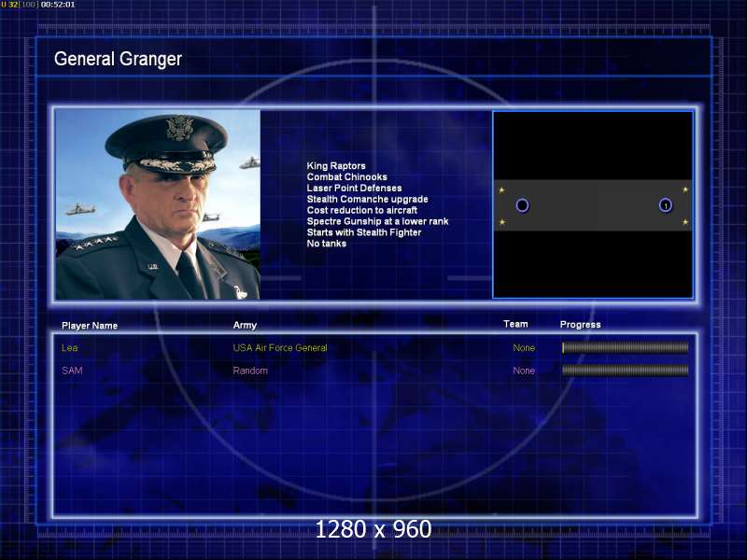Click Lea's loading progress bar

625,347
